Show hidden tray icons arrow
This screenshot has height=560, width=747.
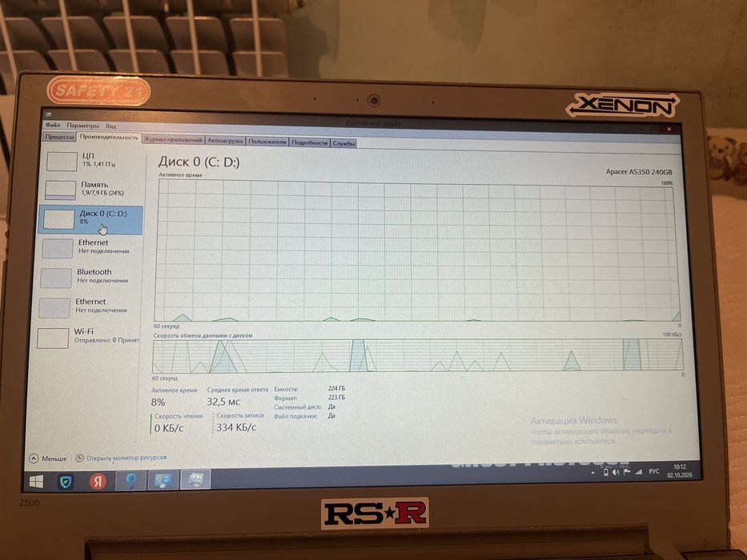point(592,473)
